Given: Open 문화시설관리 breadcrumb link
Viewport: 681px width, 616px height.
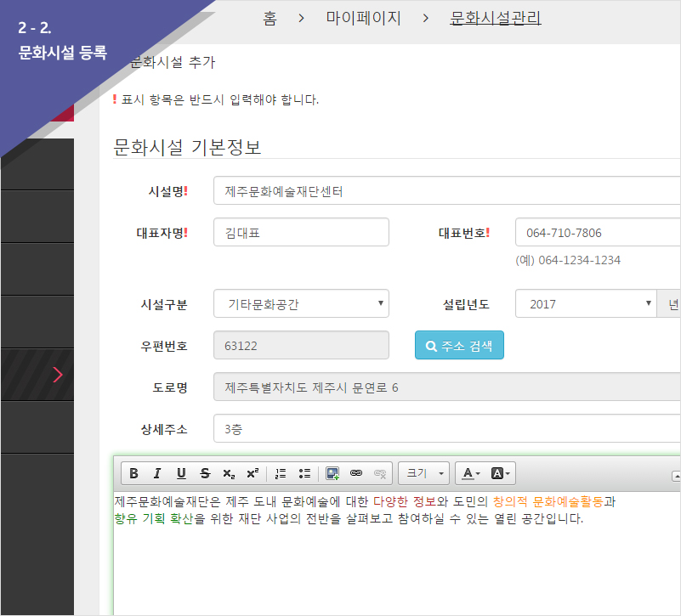Looking at the screenshot, I should point(495,18).
